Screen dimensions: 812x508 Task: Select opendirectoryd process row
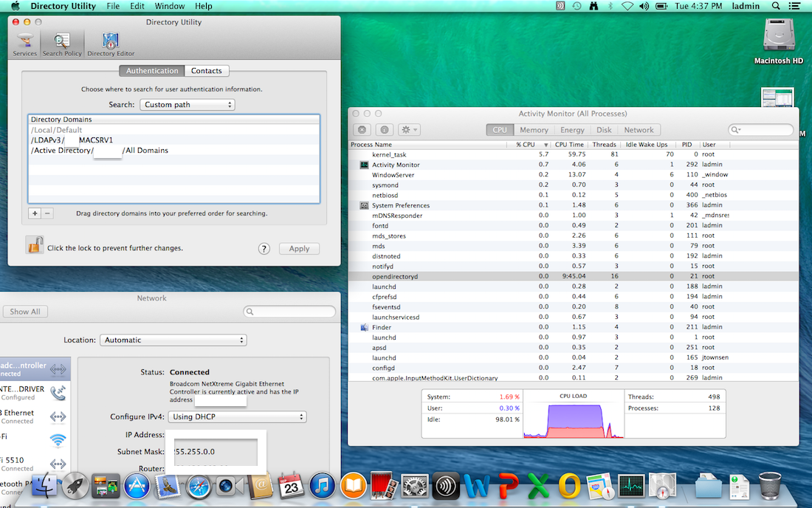click(574, 277)
